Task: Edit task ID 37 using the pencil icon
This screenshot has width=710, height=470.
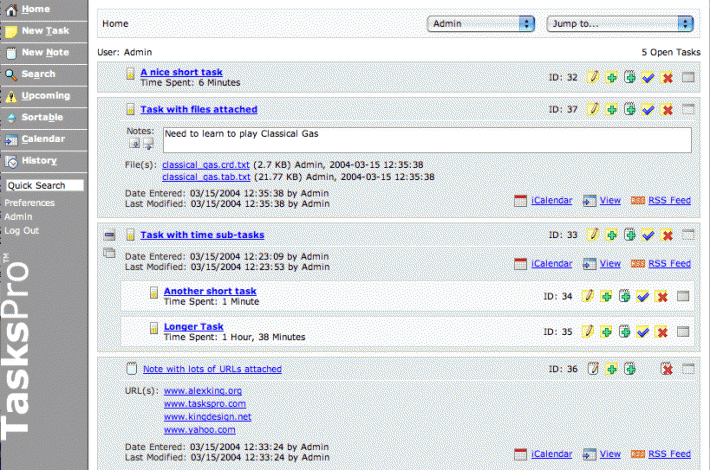Action: [x=593, y=109]
